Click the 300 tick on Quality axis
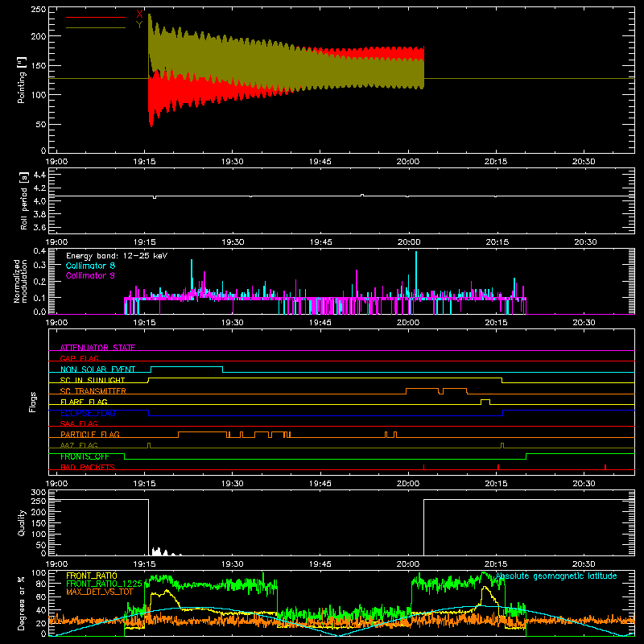 click(x=38, y=493)
